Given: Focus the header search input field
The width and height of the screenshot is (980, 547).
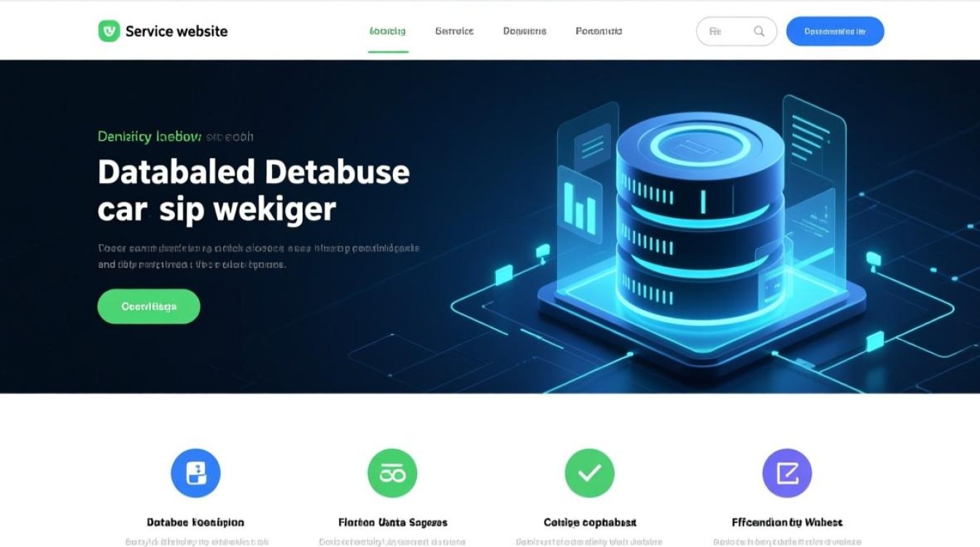Looking at the screenshot, I should tap(726, 31).
